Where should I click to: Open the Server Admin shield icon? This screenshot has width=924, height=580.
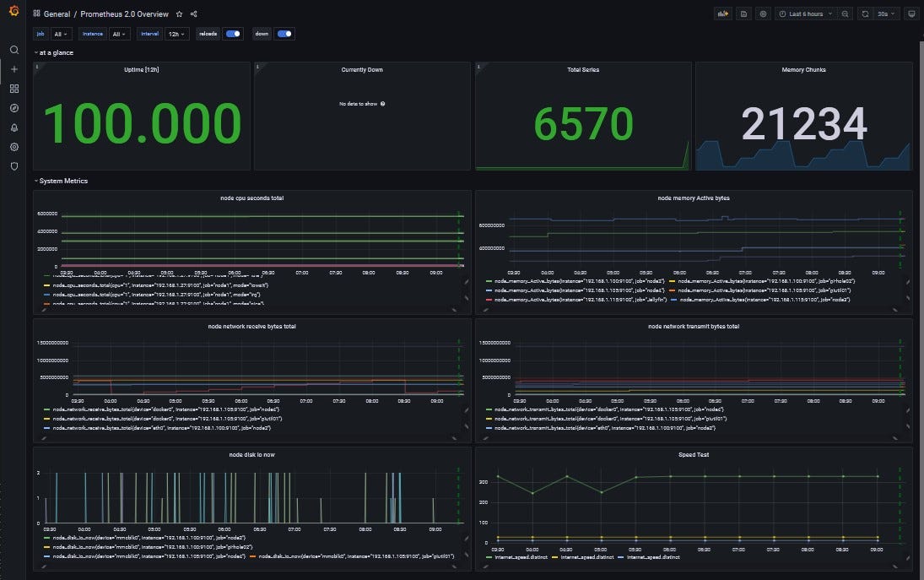pos(14,166)
